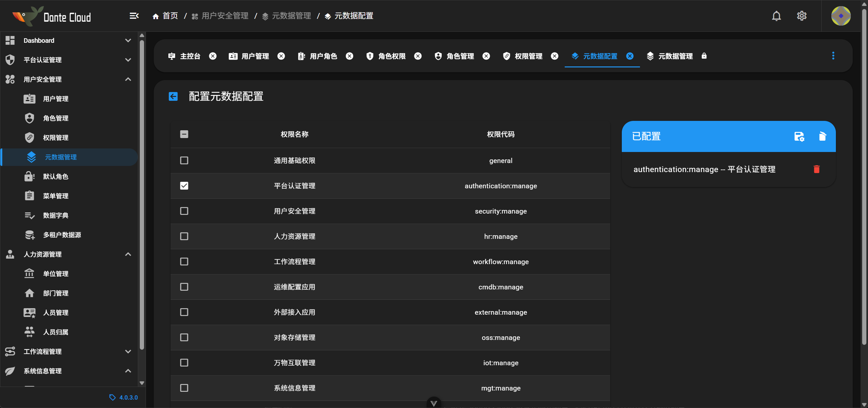Navigate back using the blue back arrow
Screen dimensions: 868x408
tap(173, 97)
